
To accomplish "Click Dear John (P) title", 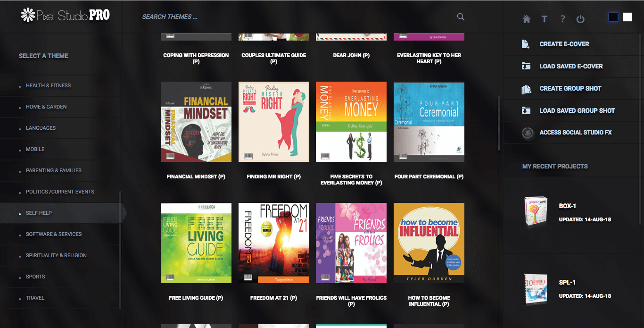I will pos(351,55).
